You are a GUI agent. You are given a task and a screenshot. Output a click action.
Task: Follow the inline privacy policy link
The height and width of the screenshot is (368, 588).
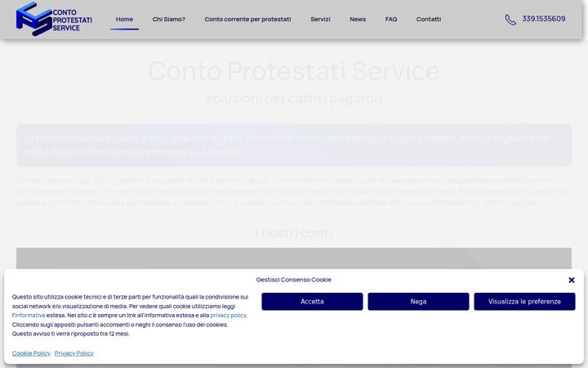click(x=229, y=316)
